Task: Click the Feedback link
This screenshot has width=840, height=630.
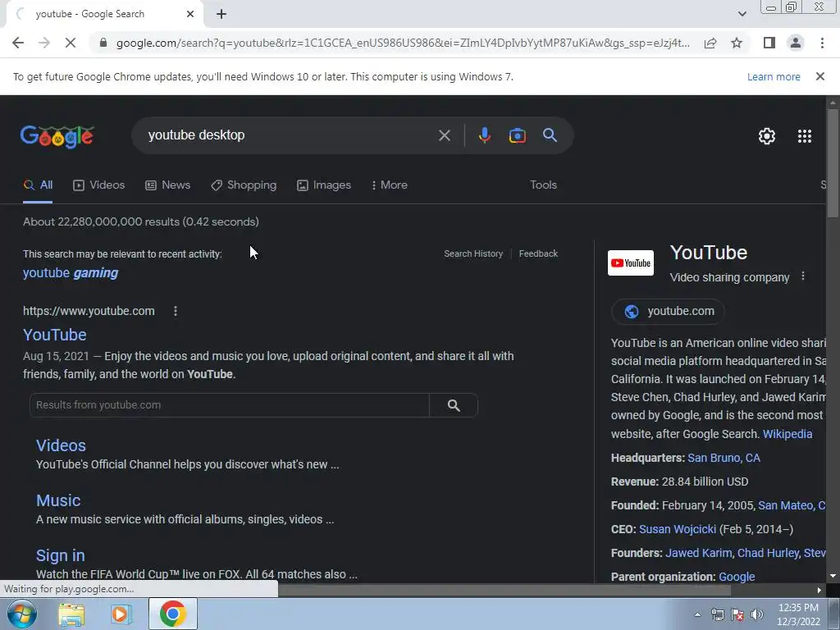Action: pos(538,254)
